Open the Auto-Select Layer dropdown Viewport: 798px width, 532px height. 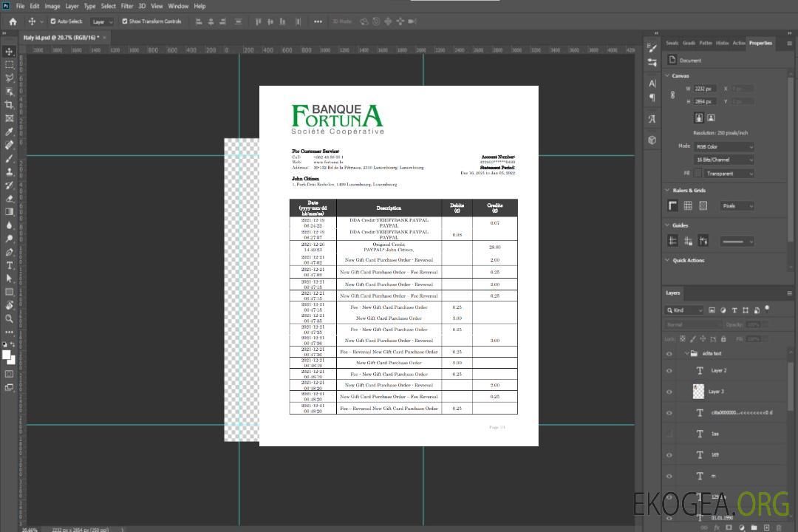click(102, 21)
